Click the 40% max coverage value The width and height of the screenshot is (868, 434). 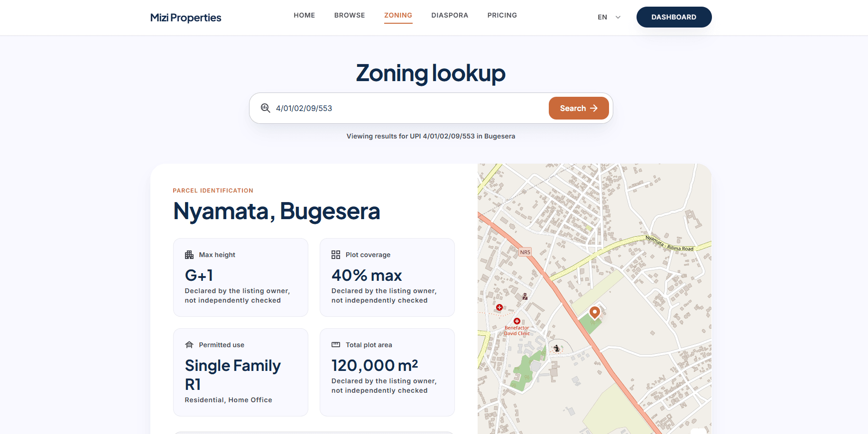click(x=367, y=275)
